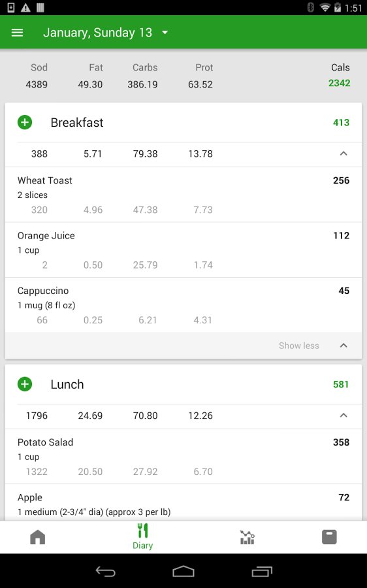367x588 pixels.
Task: Open the Wheat Toast entry
Action: (183, 195)
